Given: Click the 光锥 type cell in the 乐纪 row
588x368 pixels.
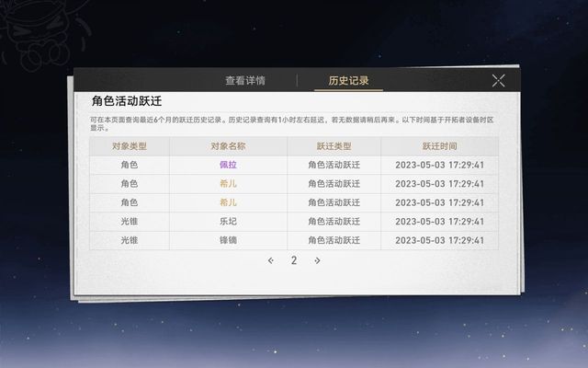Looking at the screenshot, I should click(129, 222).
